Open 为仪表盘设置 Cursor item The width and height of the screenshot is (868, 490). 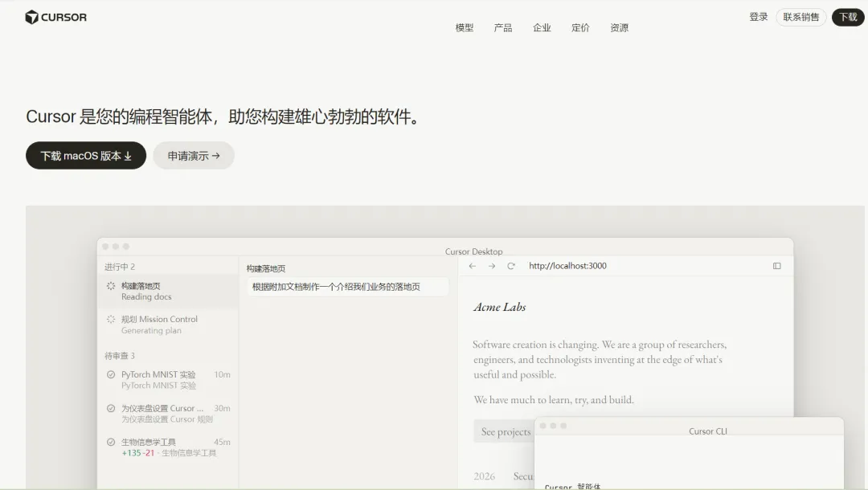click(x=168, y=414)
